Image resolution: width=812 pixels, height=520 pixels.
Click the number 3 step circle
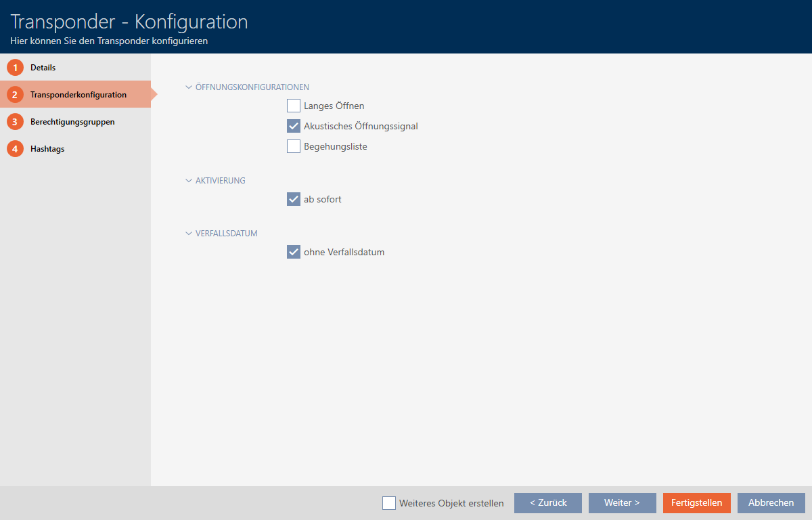(15, 122)
